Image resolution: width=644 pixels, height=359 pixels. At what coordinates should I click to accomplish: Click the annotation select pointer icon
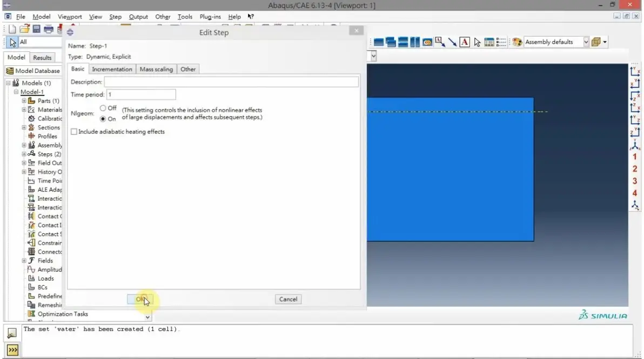tap(477, 42)
